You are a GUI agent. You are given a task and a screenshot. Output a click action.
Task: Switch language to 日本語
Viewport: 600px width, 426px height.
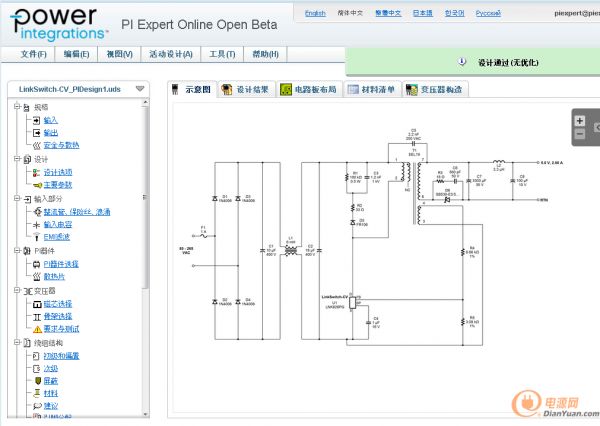point(423,13)
